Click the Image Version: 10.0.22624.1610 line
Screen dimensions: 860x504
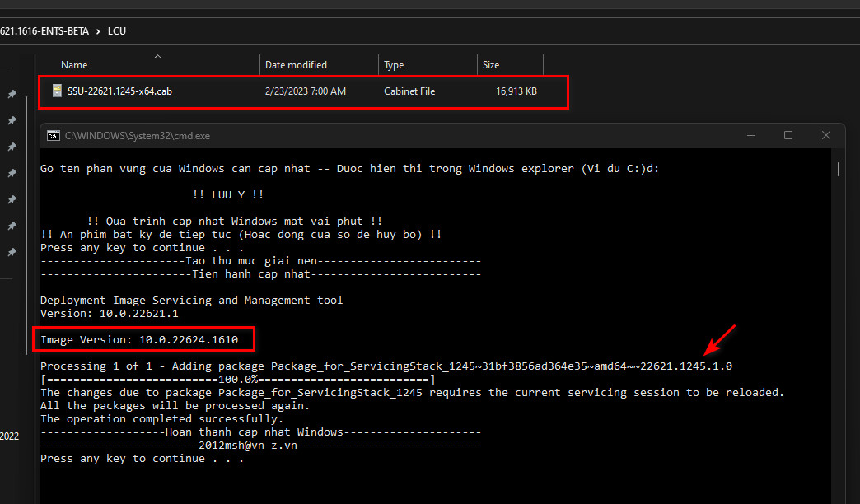pyautogui.click(x=139, y=340)
